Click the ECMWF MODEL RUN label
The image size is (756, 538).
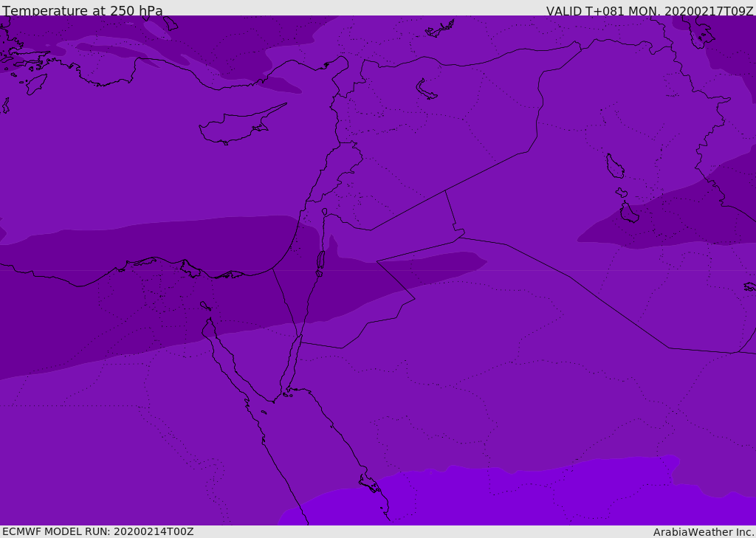coord(97,531)
